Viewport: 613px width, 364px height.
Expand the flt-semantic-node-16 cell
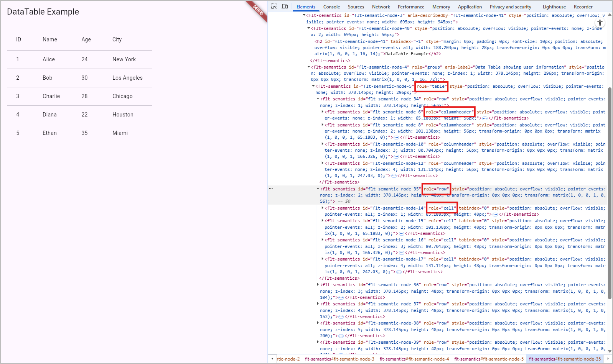(323, 240)
